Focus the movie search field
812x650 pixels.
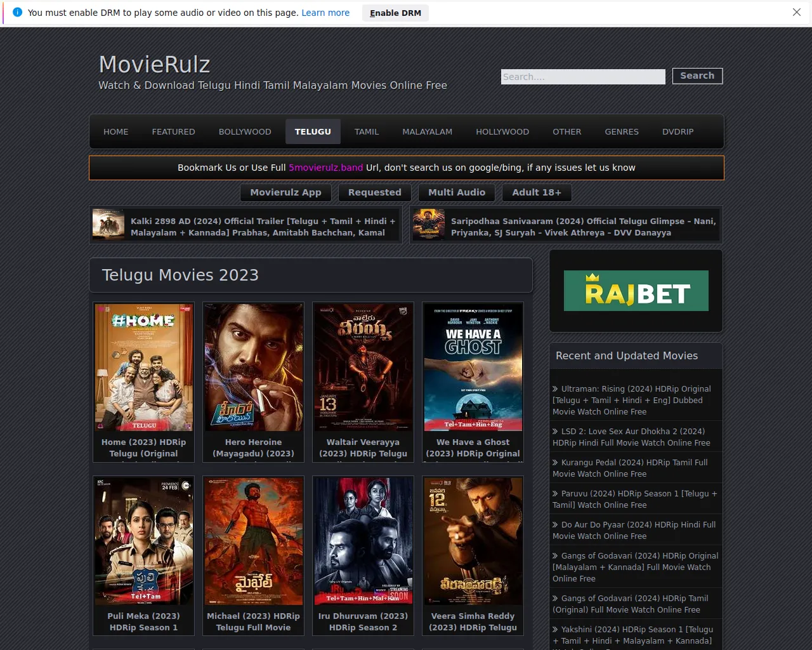click(x=583, y=77)
